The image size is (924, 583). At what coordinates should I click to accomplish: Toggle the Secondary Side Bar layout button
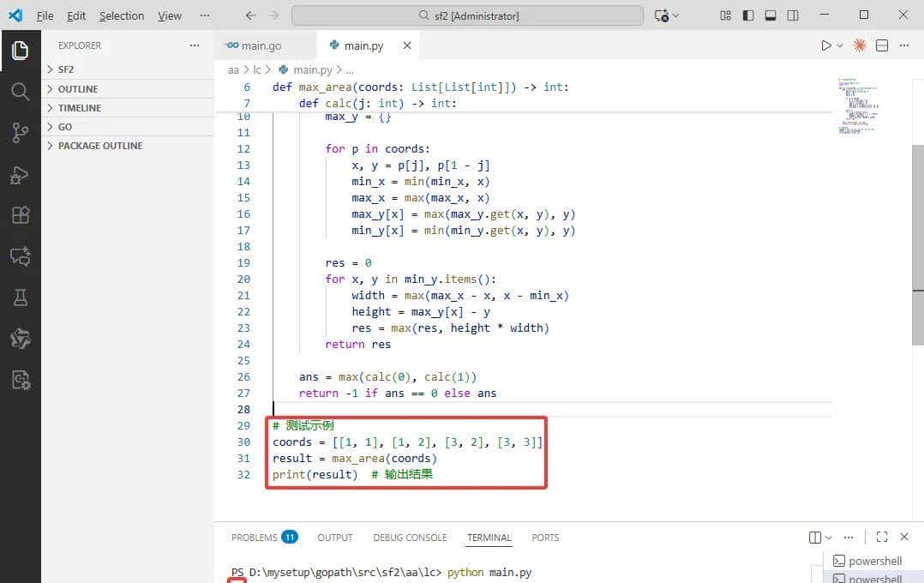793,15
